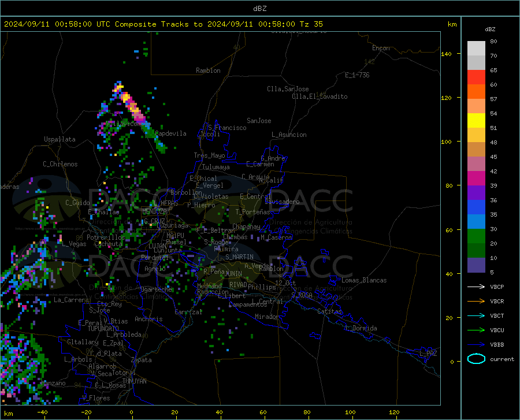520x420 pixels.
Task: Select the 10 dBZ purple-gray swatch
Action: click(476, 265)
